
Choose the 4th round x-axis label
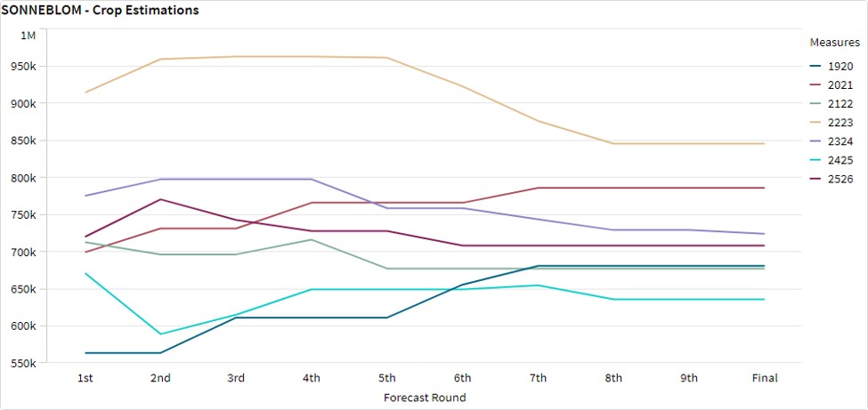(x=312, y=378)
